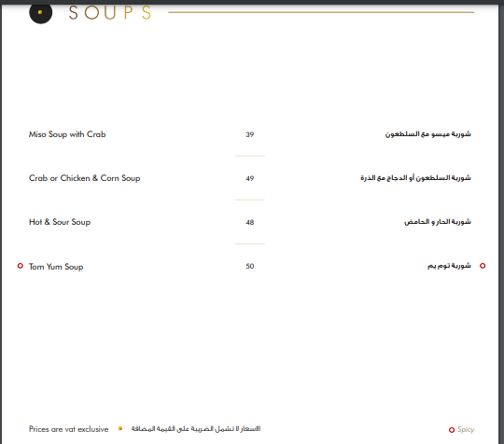Click the price 50 for Tom Yum
Image resolution: width=504 pixels, height=444 pixels.
(250, 266)
